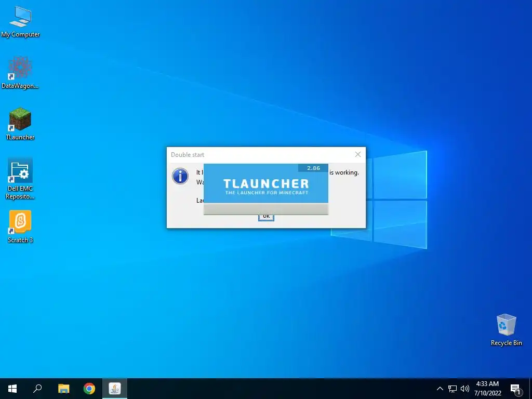Show hidden system tray icons
Image resolution: width=532 pixels, height=399 pixels.
(x=440, y=389)
